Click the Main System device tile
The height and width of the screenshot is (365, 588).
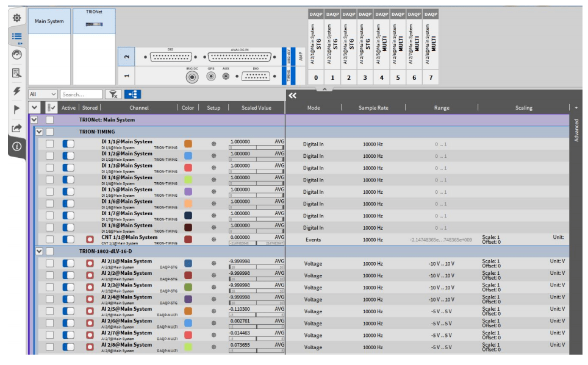[x=49, y=21]
